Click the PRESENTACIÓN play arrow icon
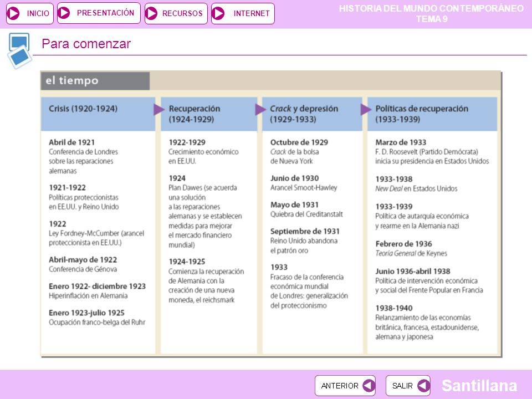 (x=64, y=13)
